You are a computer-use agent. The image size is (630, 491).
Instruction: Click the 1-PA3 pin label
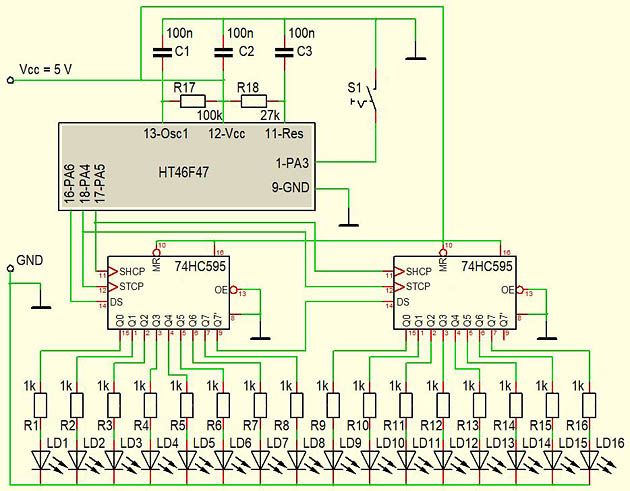point(292,163)
